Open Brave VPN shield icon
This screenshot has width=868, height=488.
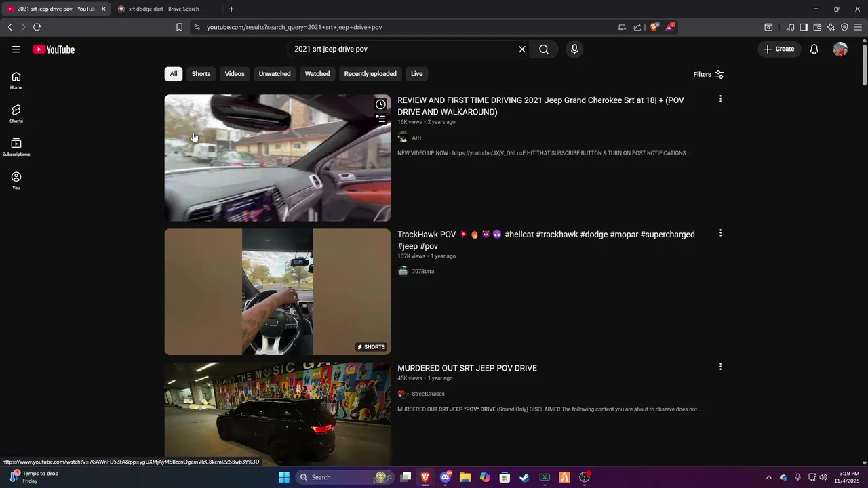844,27
